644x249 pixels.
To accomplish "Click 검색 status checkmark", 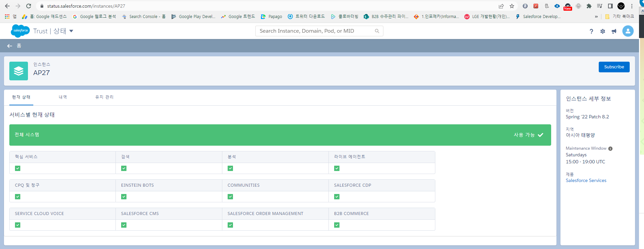I will (x=124, y=168).
